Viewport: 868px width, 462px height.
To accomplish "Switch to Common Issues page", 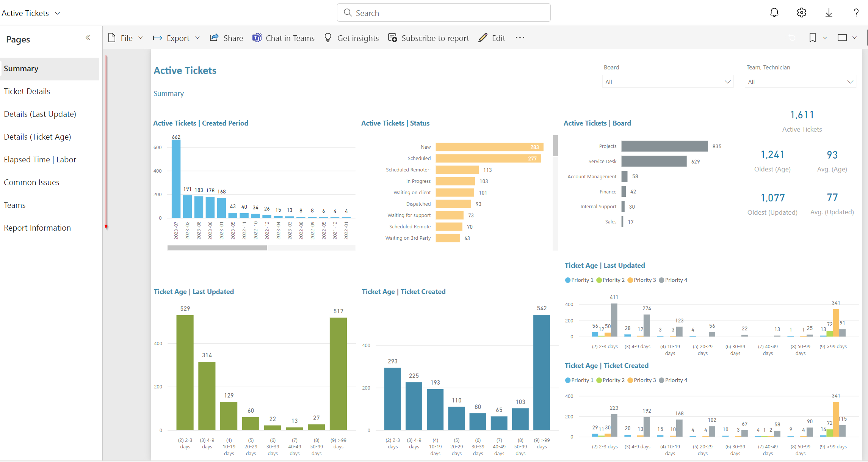I will point(31,182).
